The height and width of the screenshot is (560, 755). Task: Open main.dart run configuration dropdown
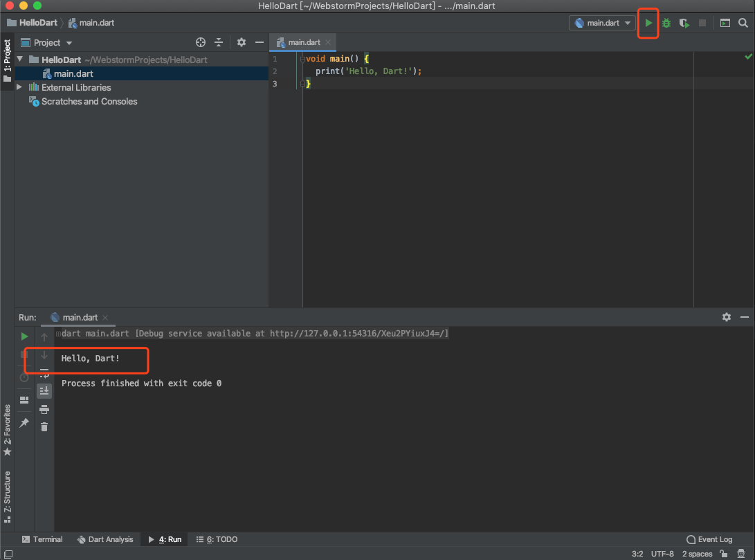pyautogui.click(x=602, y=23)
